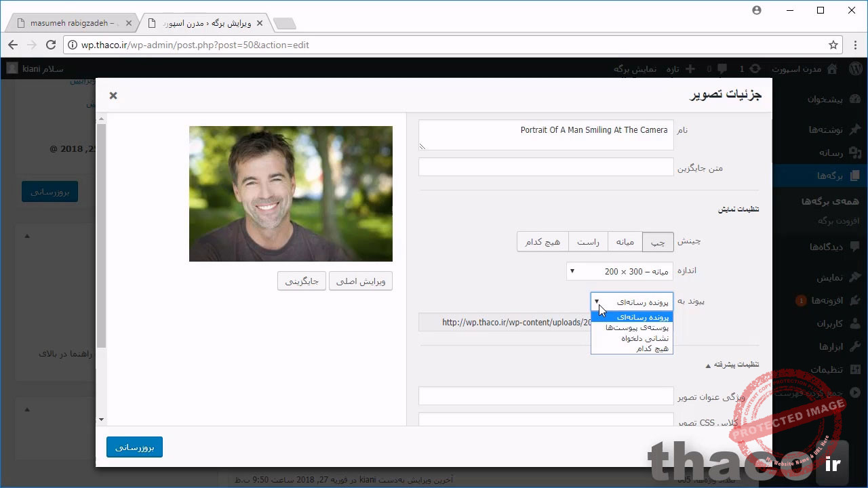The width and height of the screenshot is (868, 488).
Task: Open the image size dropdown showing 300×200
Action: pyautogui.click(x=619, y=270)
